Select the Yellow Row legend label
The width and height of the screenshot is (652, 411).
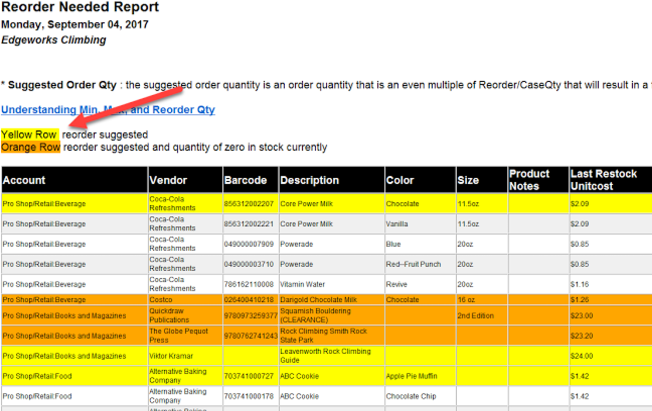[x=29, y=135]
